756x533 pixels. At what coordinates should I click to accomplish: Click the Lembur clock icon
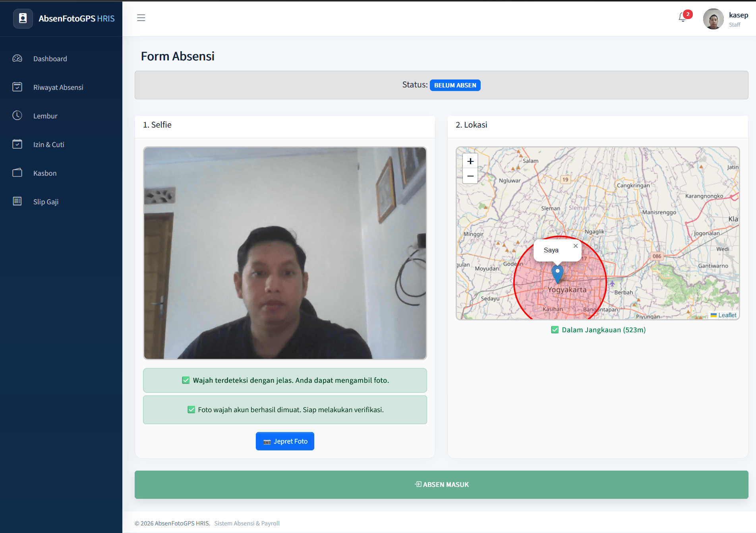17,116
